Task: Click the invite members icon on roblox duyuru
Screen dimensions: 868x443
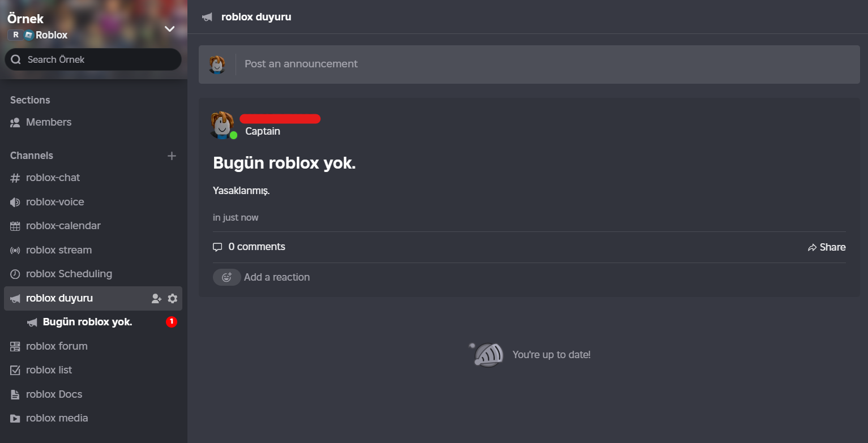Action: click(157, 299)
